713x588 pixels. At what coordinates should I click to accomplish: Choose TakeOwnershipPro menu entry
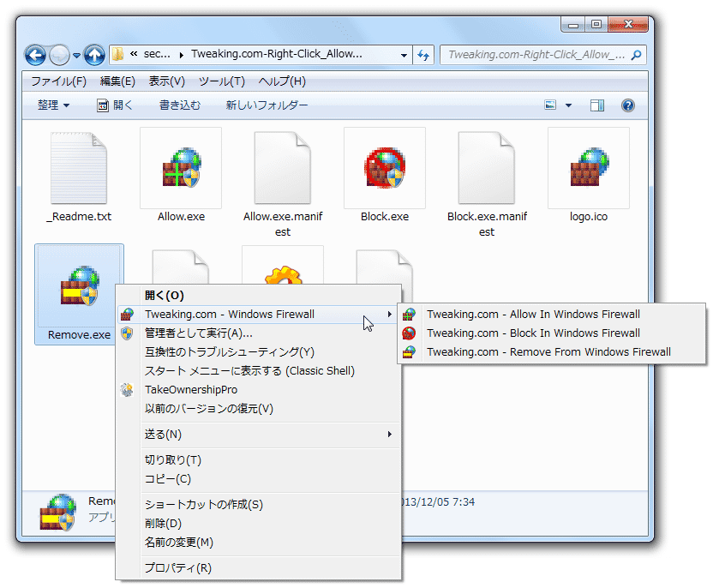(x=258, y=390)
